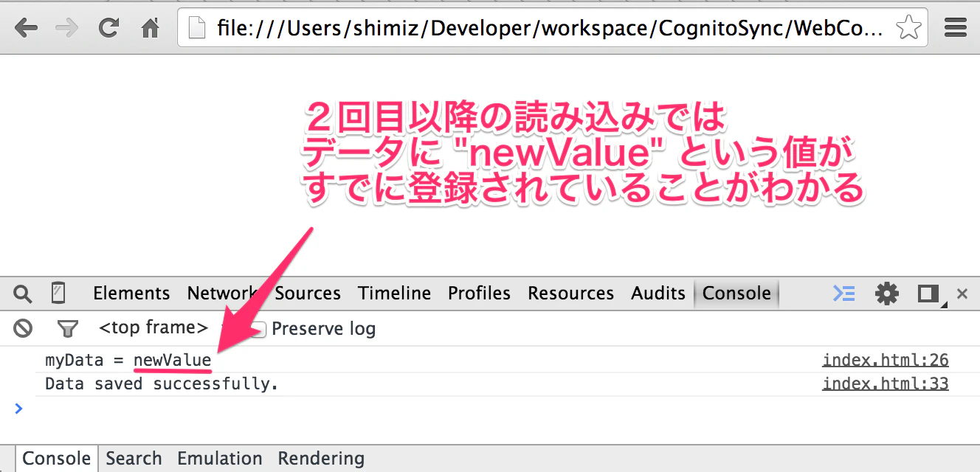Viewport: 980px width, 472px height.
Task: Bookmark this page with the star icon
Action: pos(908,29)
